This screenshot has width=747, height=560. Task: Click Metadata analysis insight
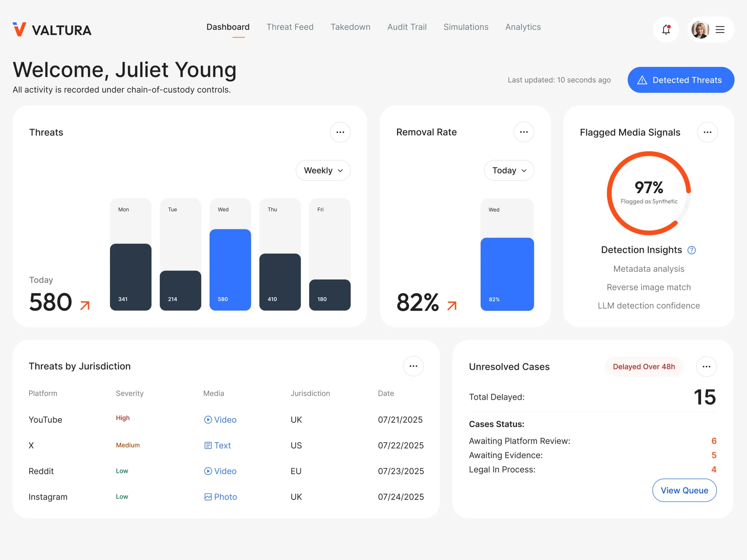649,269
